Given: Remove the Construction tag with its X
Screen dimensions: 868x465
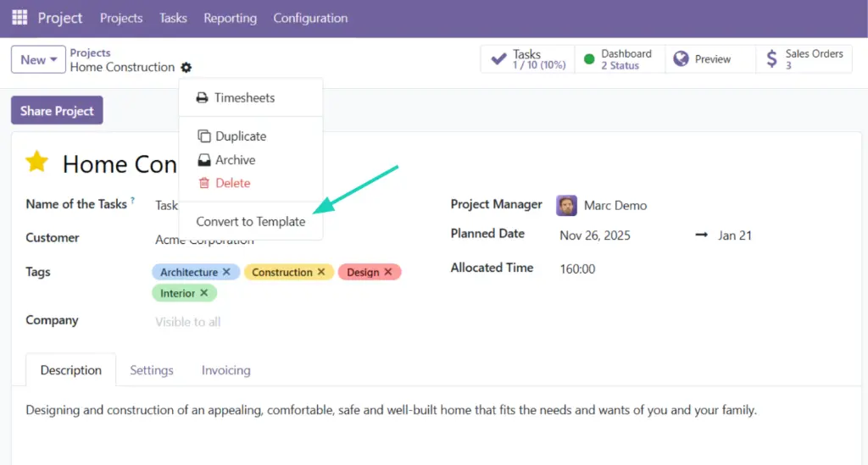Looking at the screenshot, I should (321, 272).
